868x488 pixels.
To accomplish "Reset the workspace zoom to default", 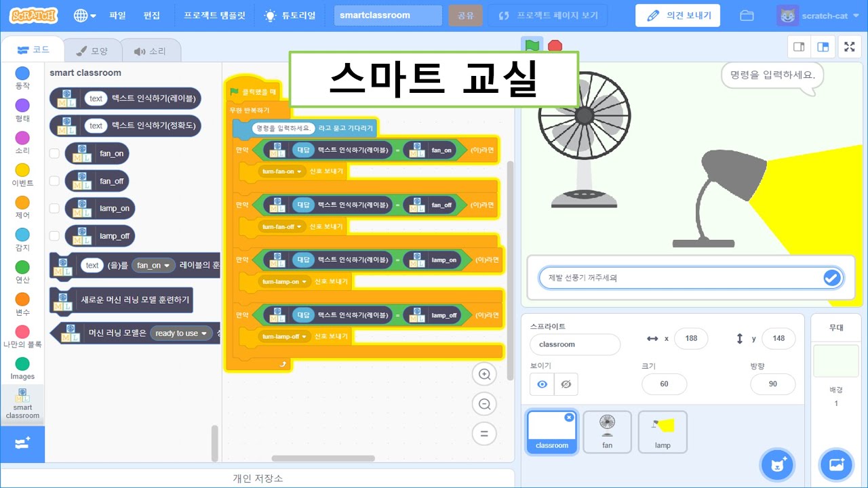I will click(484, 434).
